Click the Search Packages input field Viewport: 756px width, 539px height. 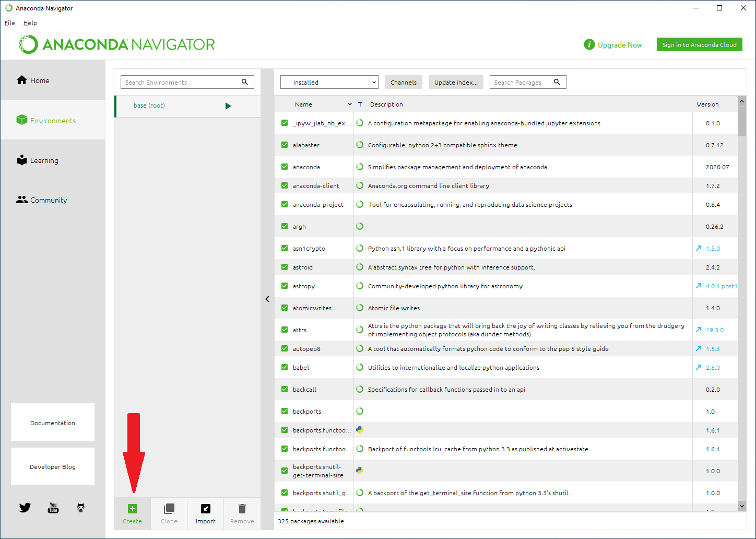(522, 83)
